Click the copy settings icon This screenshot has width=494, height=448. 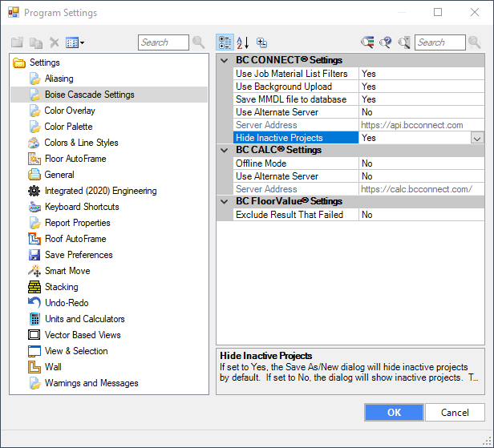pyautogui.click(x=36, y=42)
